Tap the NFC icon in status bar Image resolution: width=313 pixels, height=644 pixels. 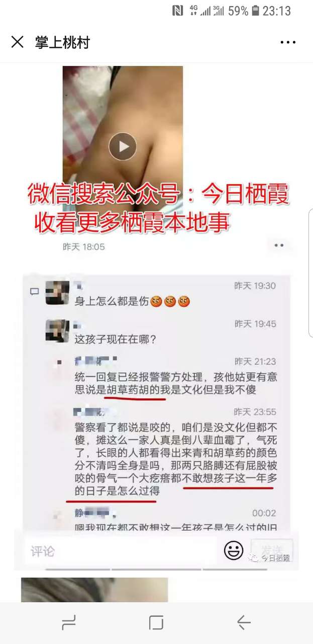(177, 11)
